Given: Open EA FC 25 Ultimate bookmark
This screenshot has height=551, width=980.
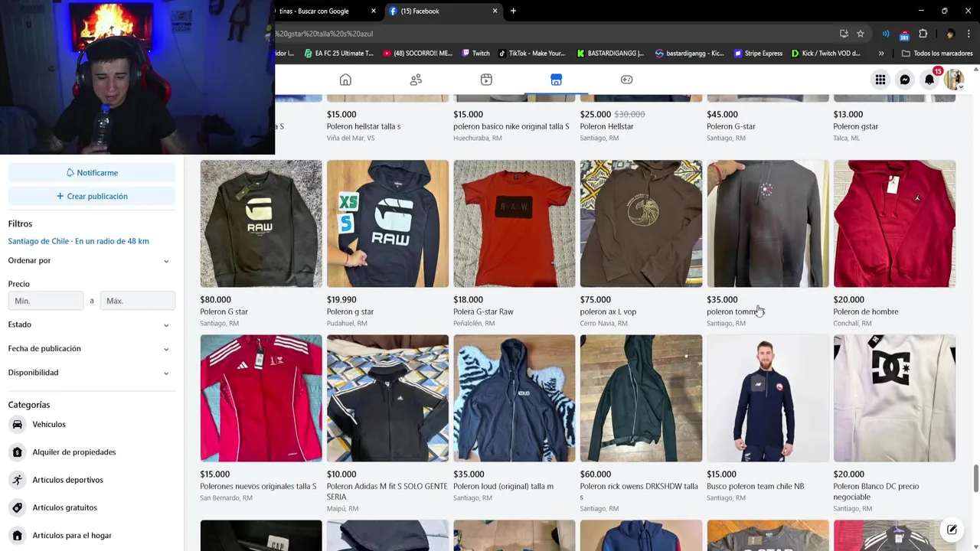Looking at the screenshot, I should (x=339, y=54).
